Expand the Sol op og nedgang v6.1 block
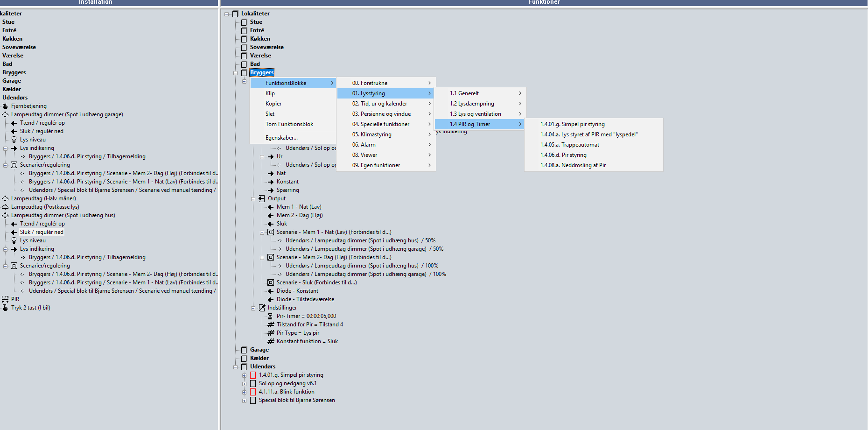This screenshot has width=868, height=430. (244, 384)
